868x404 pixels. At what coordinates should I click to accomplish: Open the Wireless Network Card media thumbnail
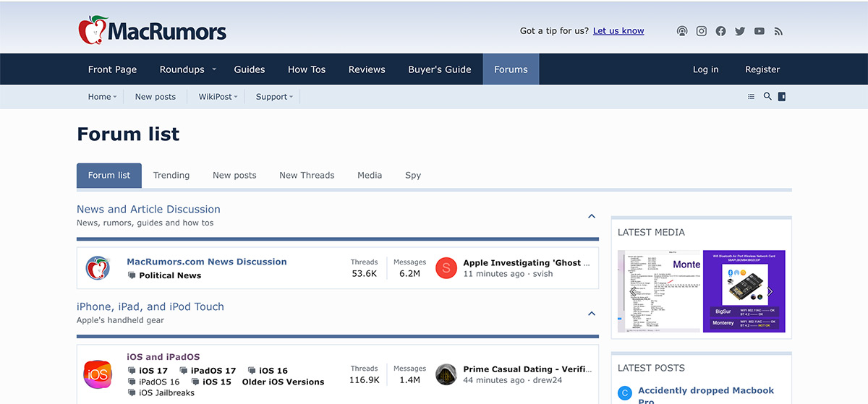tap(744, 291)
